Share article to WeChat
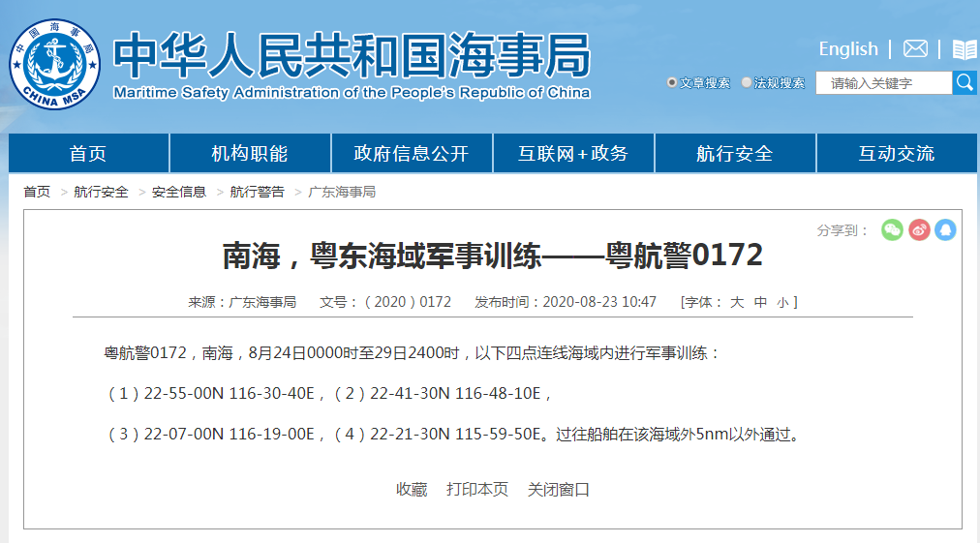The image size is (980, 543). pos(892,229)
